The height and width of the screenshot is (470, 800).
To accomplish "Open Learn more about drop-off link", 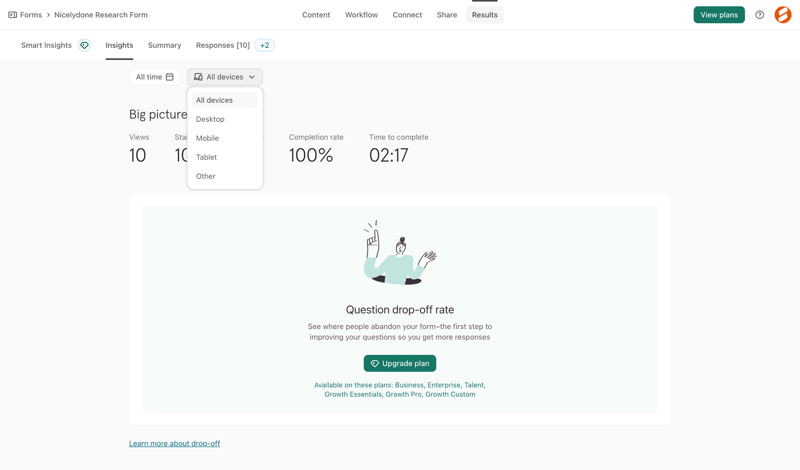I will [174, 443].
